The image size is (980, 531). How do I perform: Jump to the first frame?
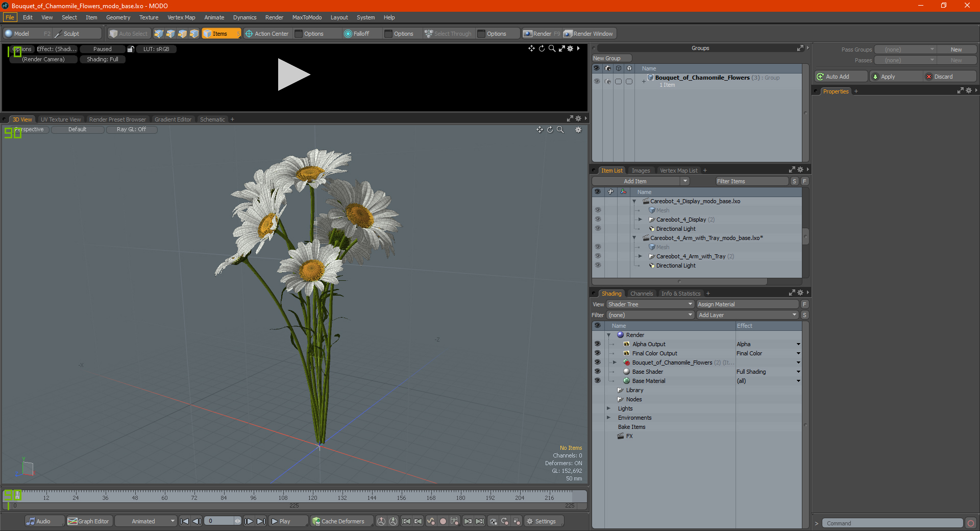185,521
